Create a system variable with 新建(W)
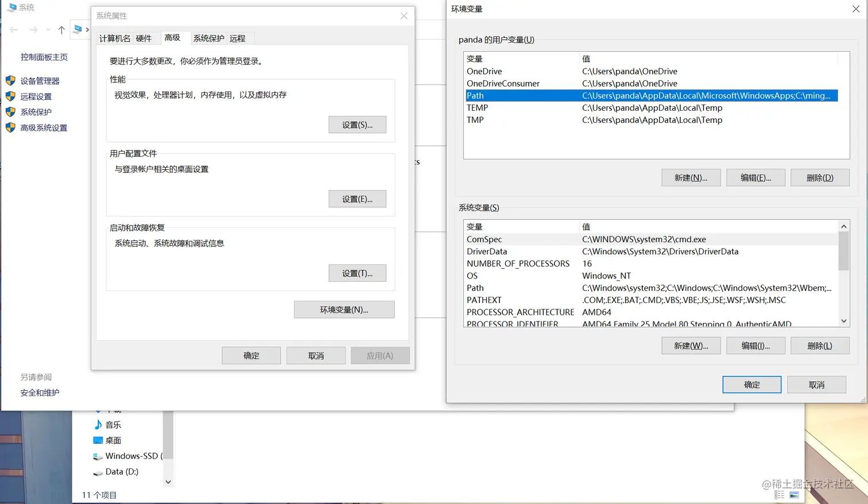This screenshot has height=504, width=868. [691, 346]
